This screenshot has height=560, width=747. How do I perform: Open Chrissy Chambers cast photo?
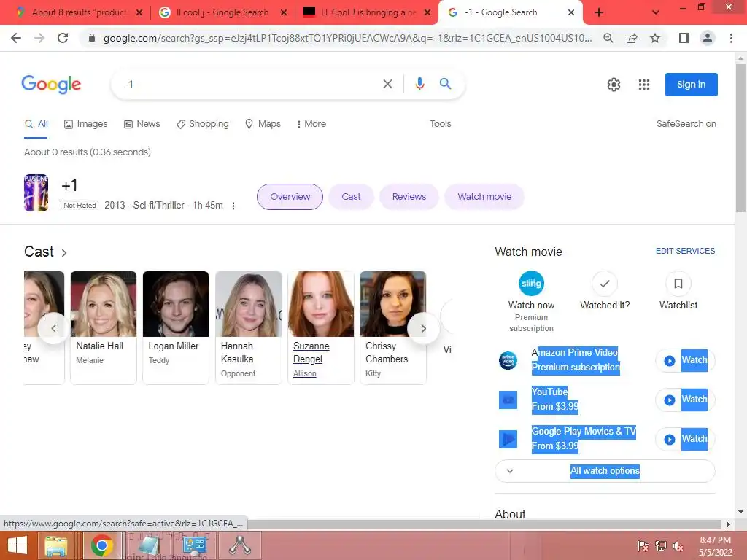tap(393, 304)
